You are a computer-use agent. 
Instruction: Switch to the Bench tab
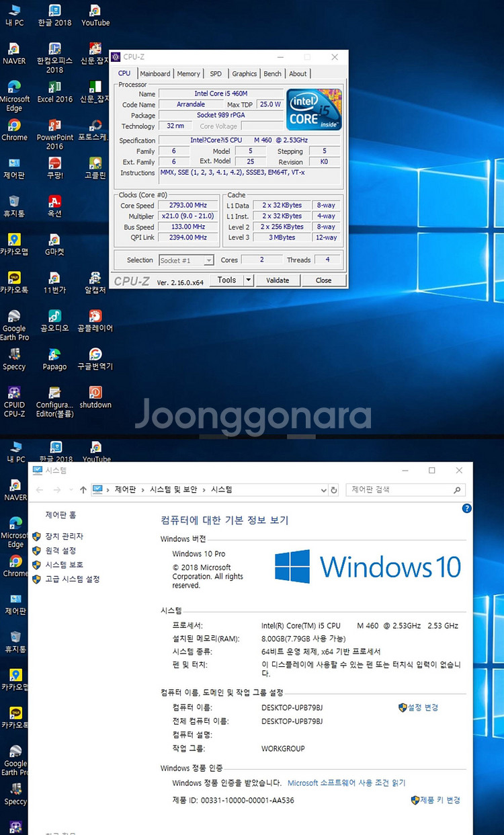tap(272, 74)
